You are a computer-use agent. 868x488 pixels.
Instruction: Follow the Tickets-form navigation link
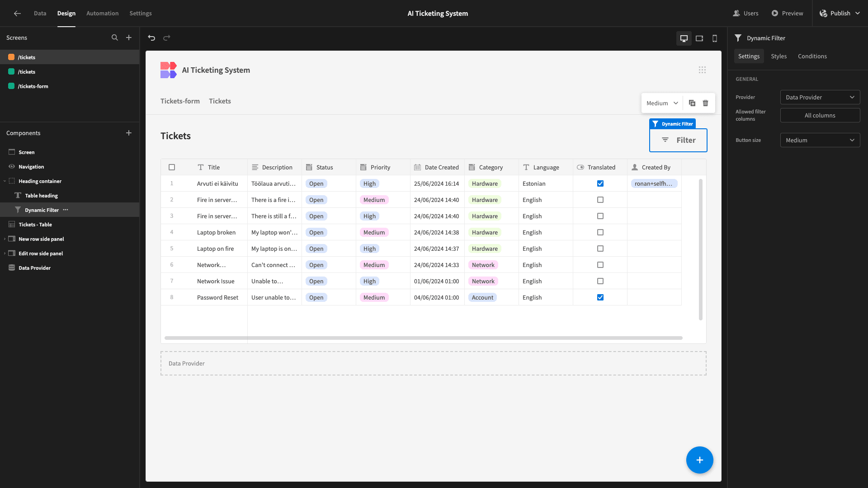coord(180,101)
